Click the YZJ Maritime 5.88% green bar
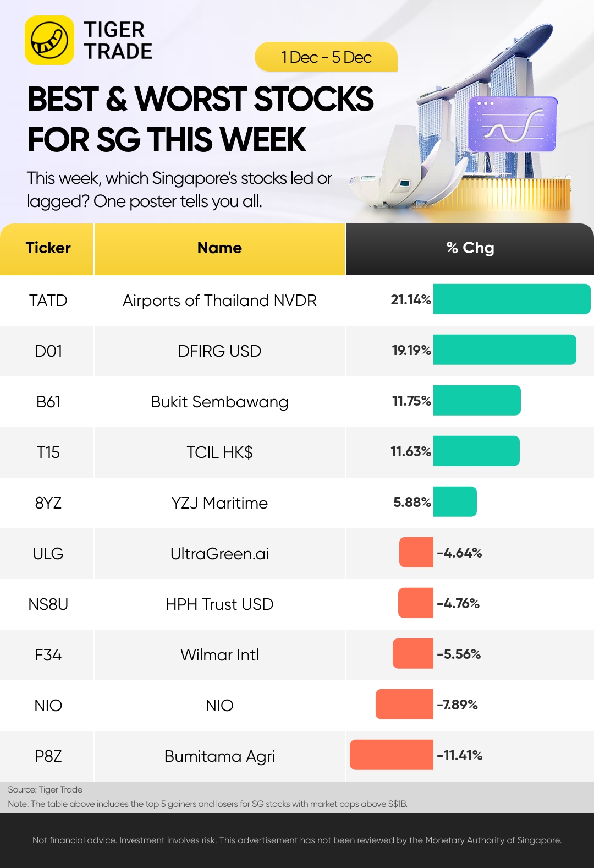Screen dimensions: 594x868 (455, 501)
